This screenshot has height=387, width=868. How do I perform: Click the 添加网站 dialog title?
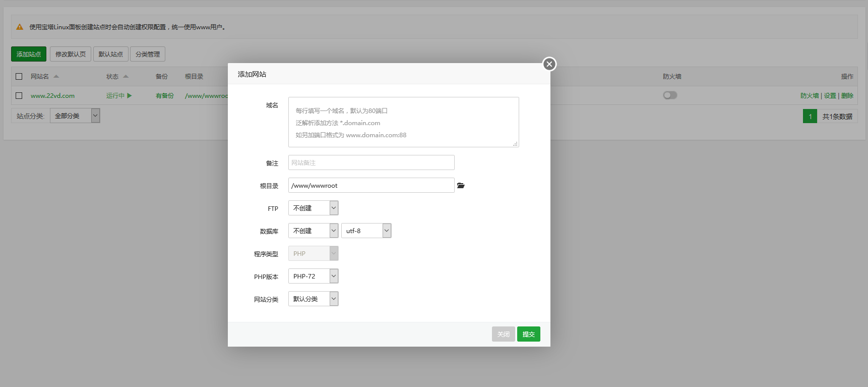point(252,74)
